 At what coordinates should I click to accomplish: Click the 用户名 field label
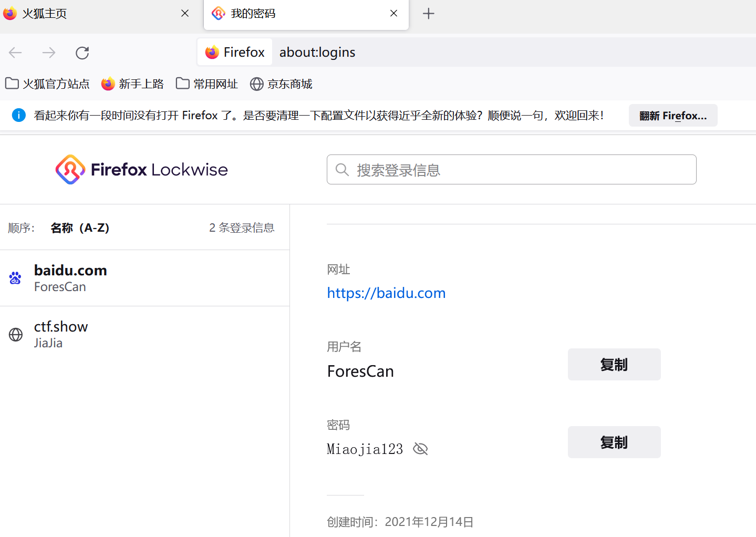pyautogui.click(x=344, y=347)
